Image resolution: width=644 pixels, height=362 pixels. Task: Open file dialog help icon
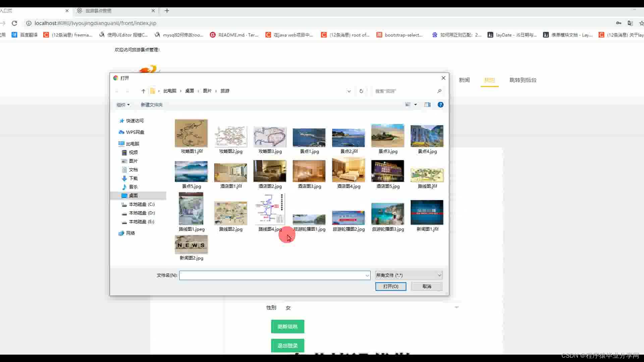tap(440, 105)
